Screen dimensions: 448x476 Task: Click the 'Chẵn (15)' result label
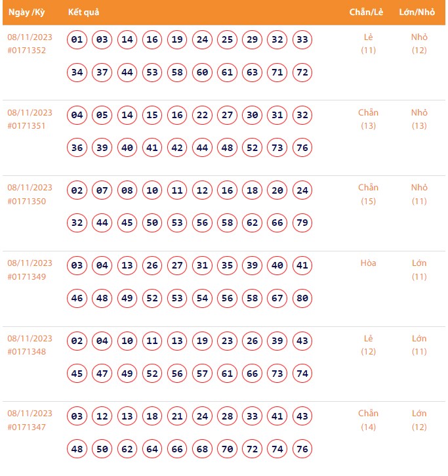point(368,194)
